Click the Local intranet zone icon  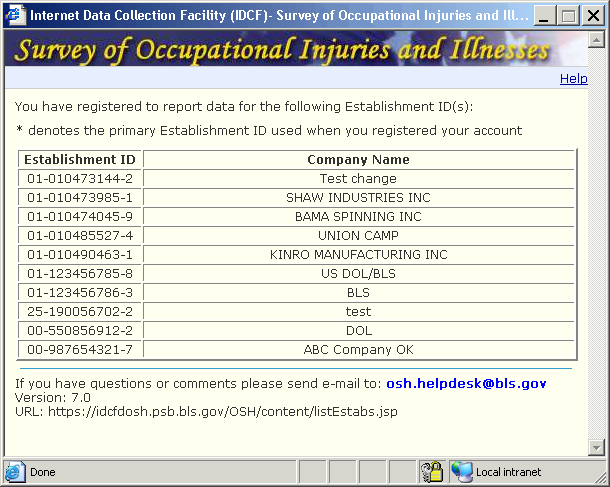click(x=461, y=472)
